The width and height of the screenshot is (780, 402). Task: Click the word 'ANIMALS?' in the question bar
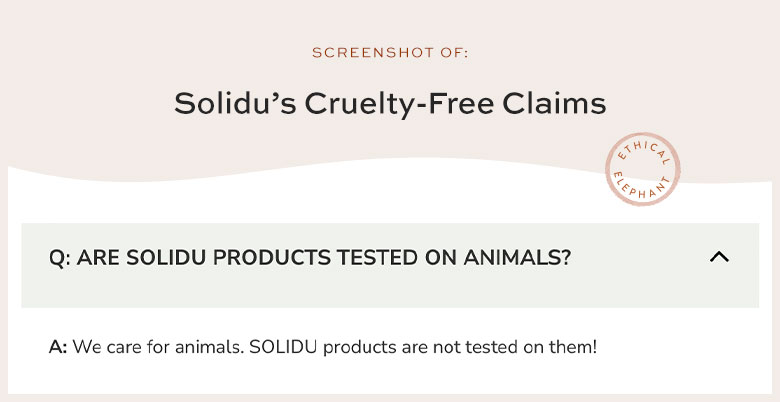point(517,258)
